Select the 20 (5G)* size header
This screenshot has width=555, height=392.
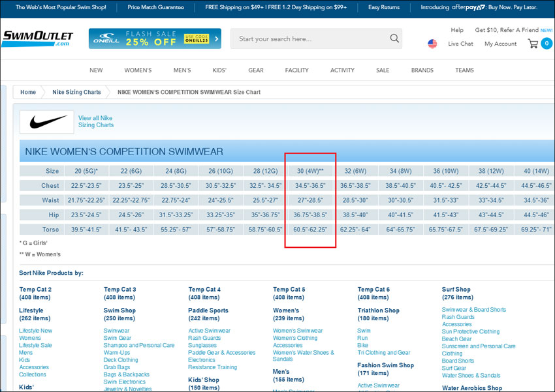tap(86, 171)
